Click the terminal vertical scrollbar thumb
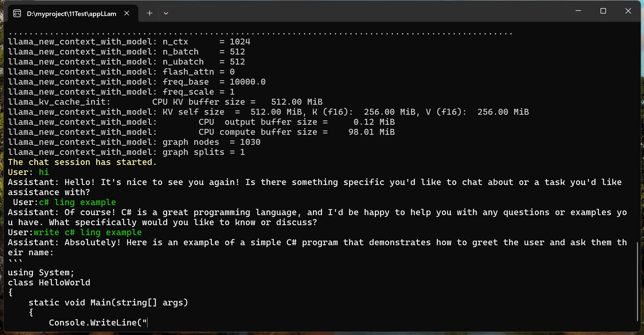The image size is (644, 335). point(637,282)
